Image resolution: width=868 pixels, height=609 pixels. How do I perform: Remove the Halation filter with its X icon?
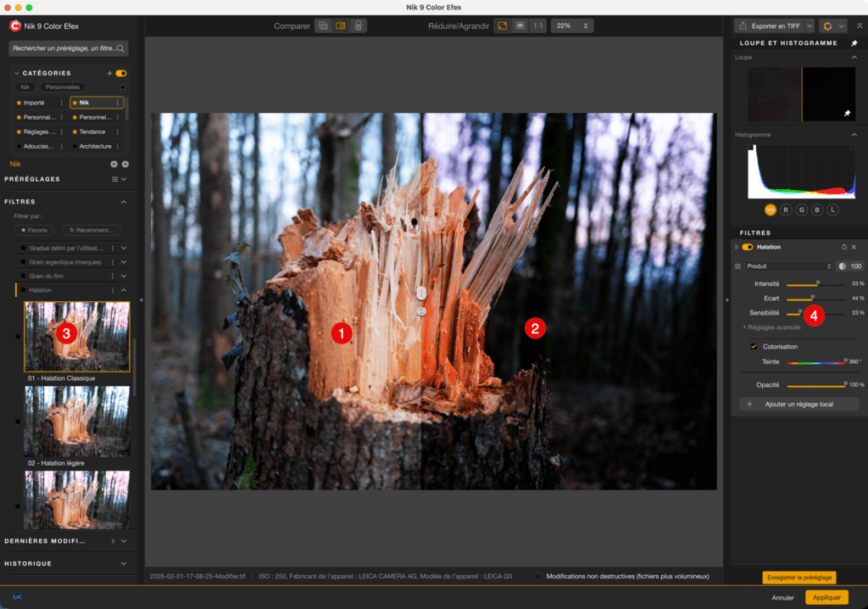tap(854, 247)
